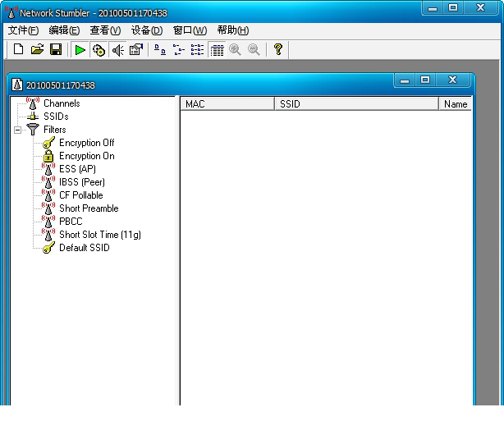Select the CF Pollable filter
The width and height of the screenshot is (504, 421).
click(x=81, y=195)
